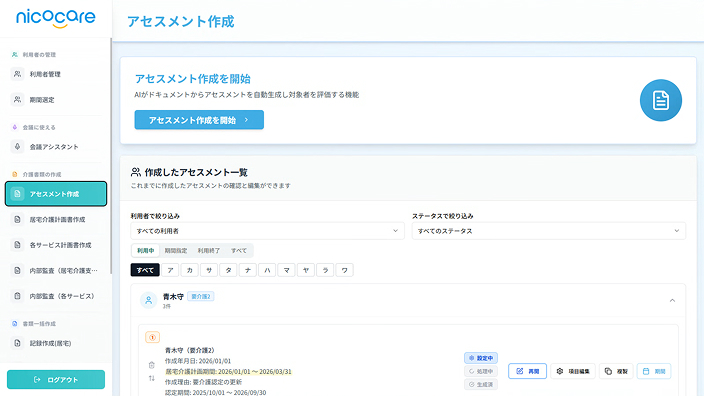The width and height of the screenshot is (704, 396).
Task: Click the 各サービス計画書作成 document icon
Action: 17,245
